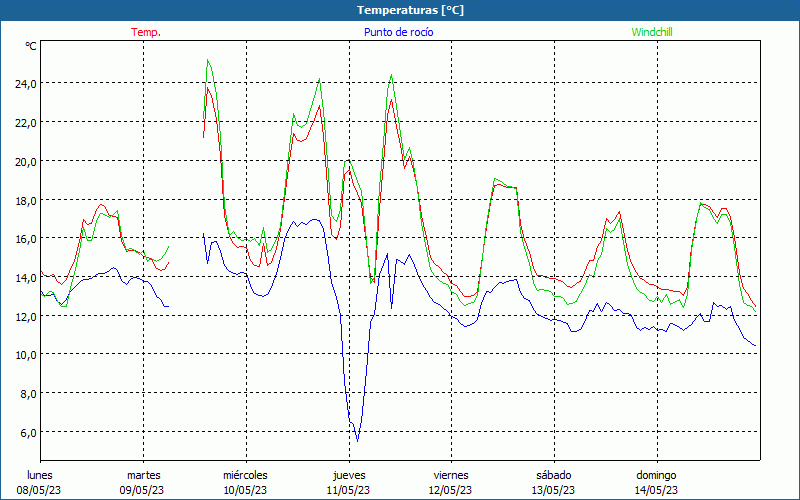Click the martes day label
Screen dimensions: 800x500
pos(143,475)
